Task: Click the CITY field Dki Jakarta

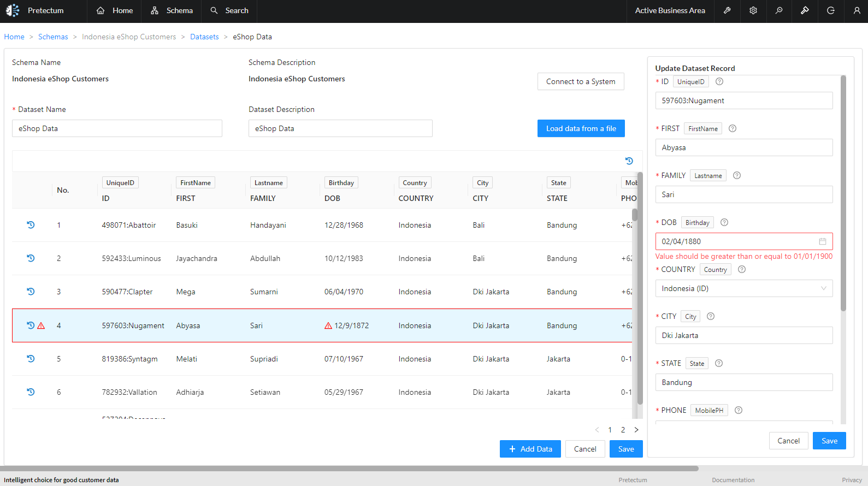Action: (744, 335)
